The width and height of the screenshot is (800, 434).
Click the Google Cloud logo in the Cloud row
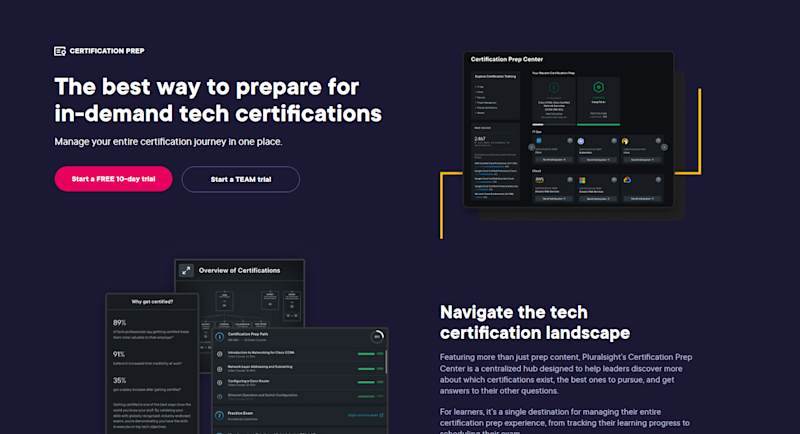tap(627, 180)
